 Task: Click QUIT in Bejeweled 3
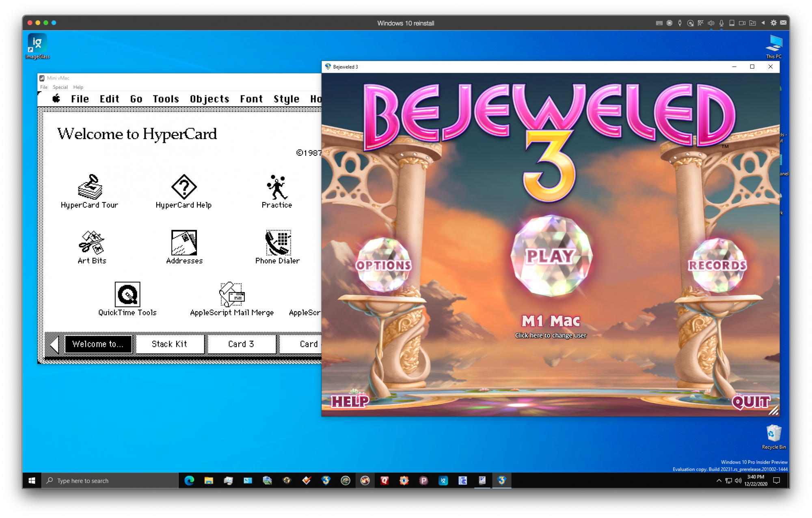click(x=751, y=402)
